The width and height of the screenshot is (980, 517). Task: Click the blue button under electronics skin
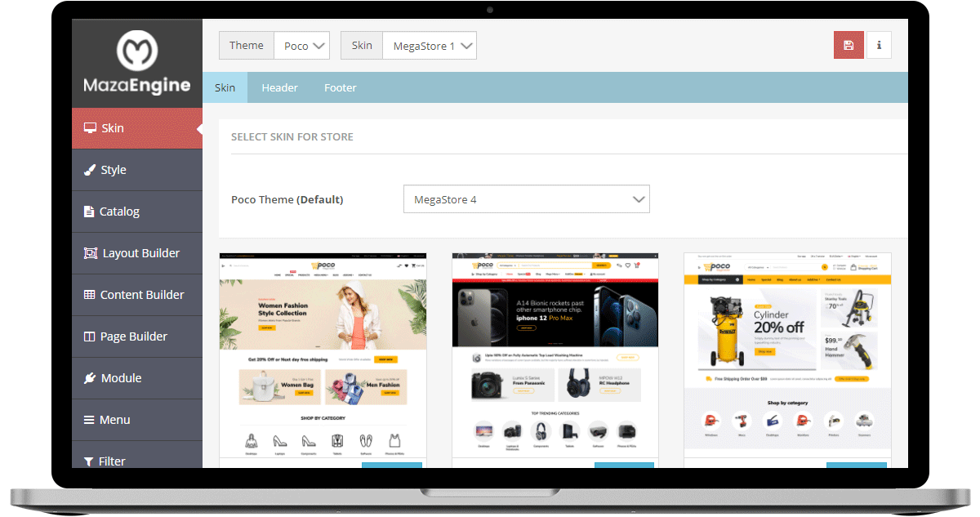(x=624, y=466)
